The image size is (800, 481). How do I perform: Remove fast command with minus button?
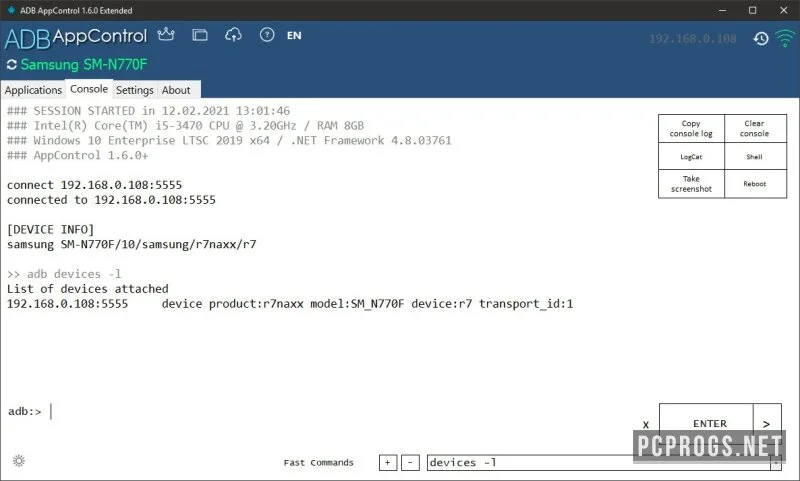(410, 463)
